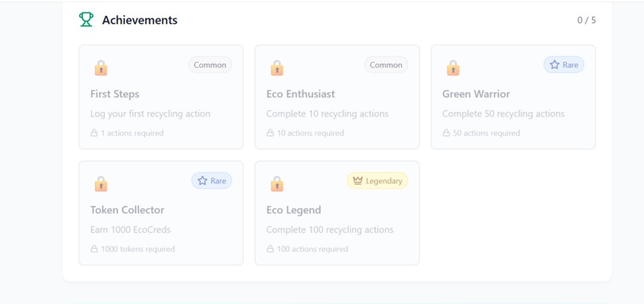Click the padlock icon on Eco Legend card

276,184
